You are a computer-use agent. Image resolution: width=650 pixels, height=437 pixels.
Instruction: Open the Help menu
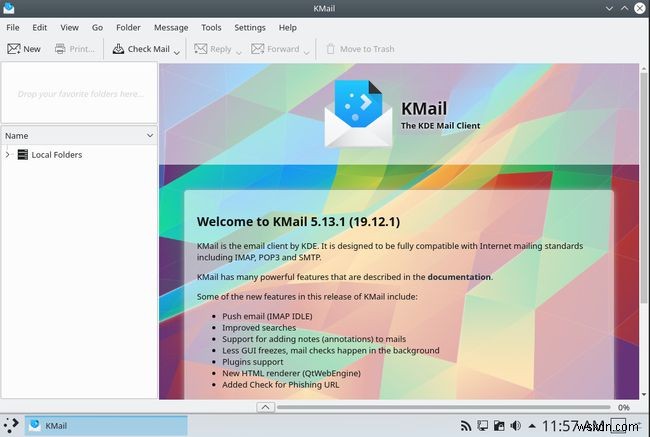[x=287, y=27]
